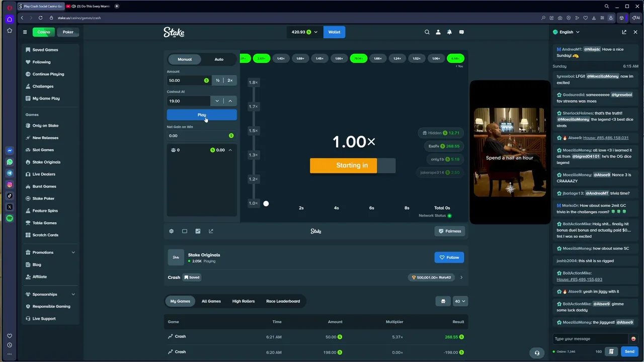The image size is (644, 362).
Task: Open the live support headset bubble
Action: [537, 353]
